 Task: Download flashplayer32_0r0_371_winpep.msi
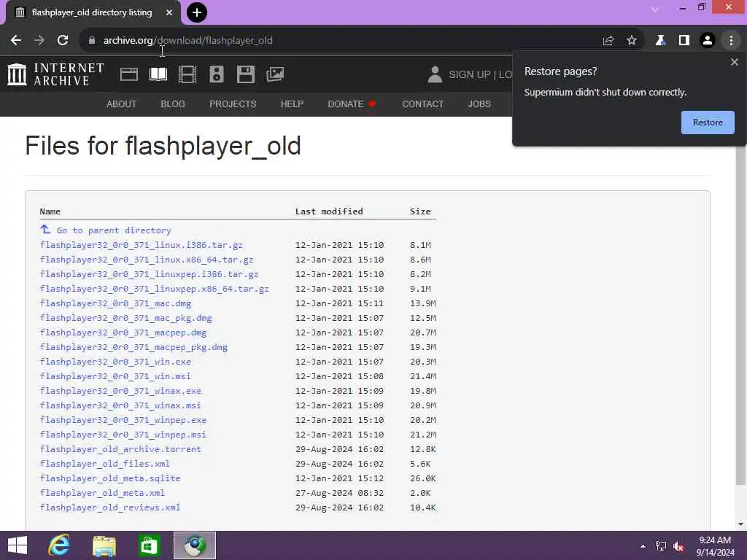coord(123,435)
